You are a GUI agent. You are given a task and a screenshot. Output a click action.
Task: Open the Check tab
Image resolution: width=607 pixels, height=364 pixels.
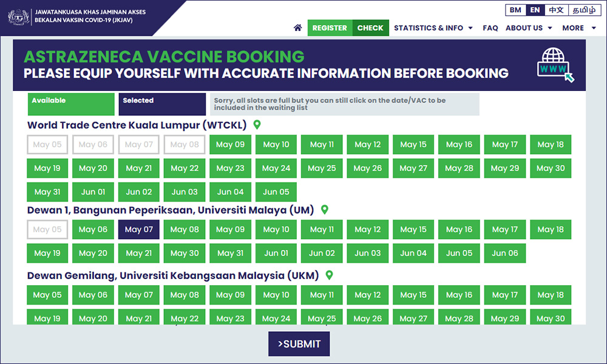(370, 28)
